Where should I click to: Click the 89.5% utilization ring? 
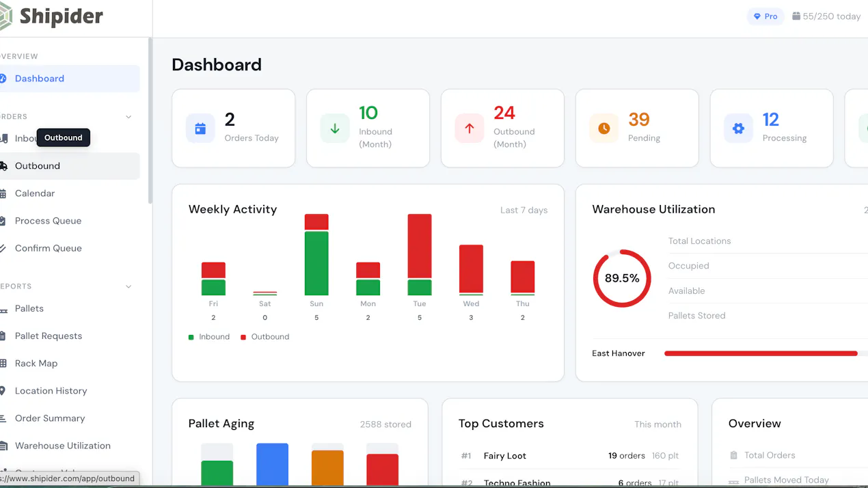[x=622, y=278]
